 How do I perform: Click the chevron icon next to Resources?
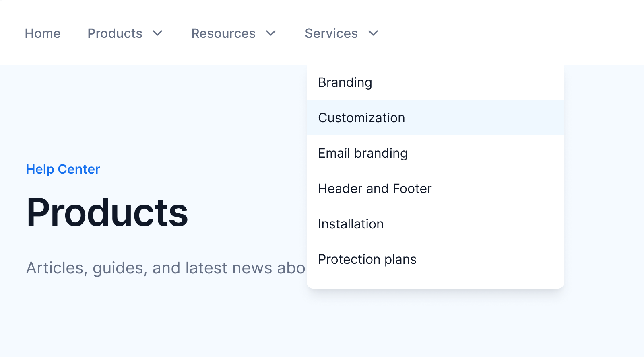coord(271,33)
